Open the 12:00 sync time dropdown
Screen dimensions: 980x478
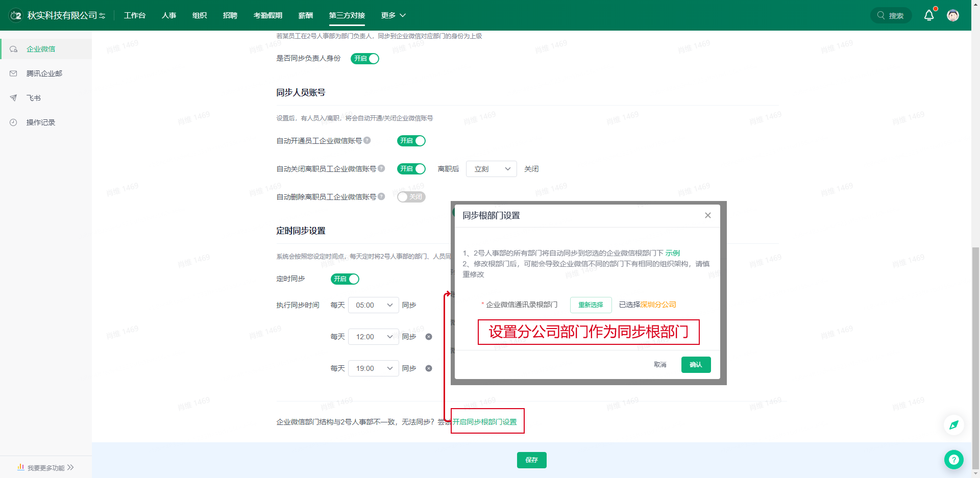point(374,337)
